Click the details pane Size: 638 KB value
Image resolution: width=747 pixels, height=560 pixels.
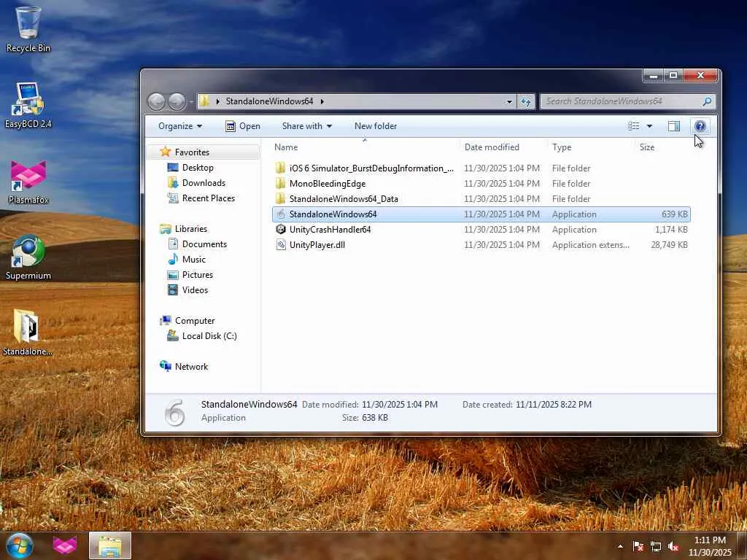(374, 418)
